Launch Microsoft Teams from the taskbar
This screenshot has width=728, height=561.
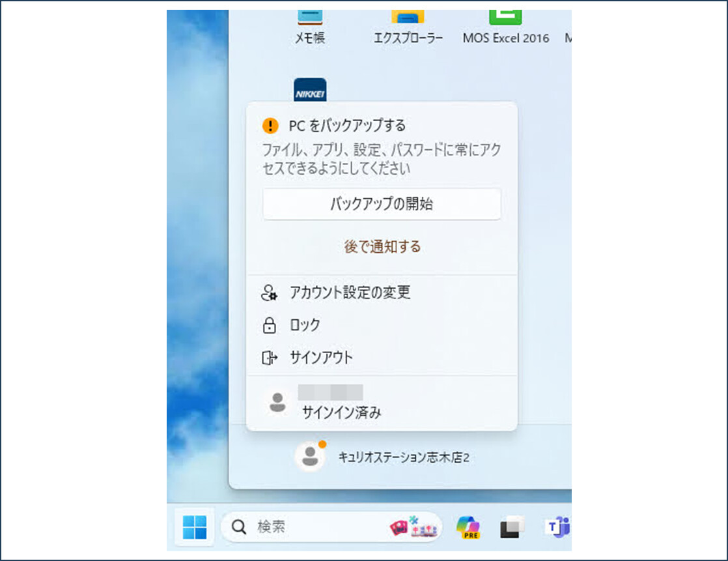click(558, 526)
